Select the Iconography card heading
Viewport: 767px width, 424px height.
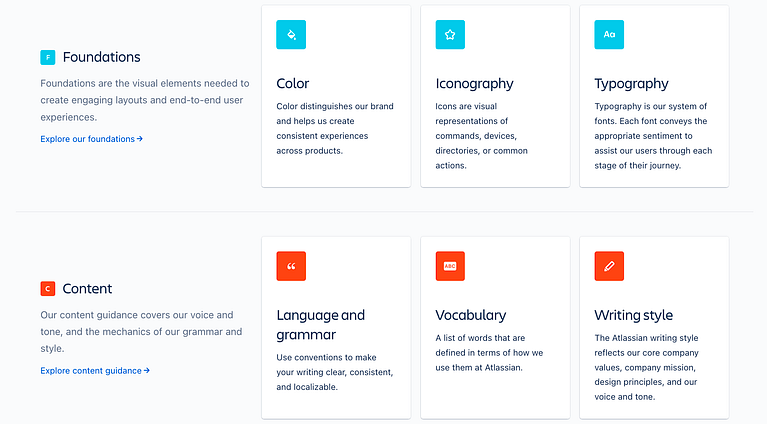(474, 84)
